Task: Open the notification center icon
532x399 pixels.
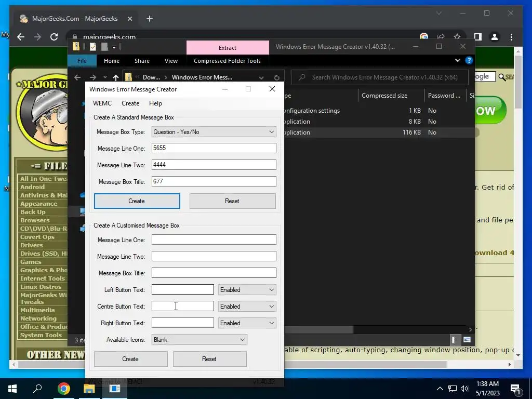Action: pos(516,389)
